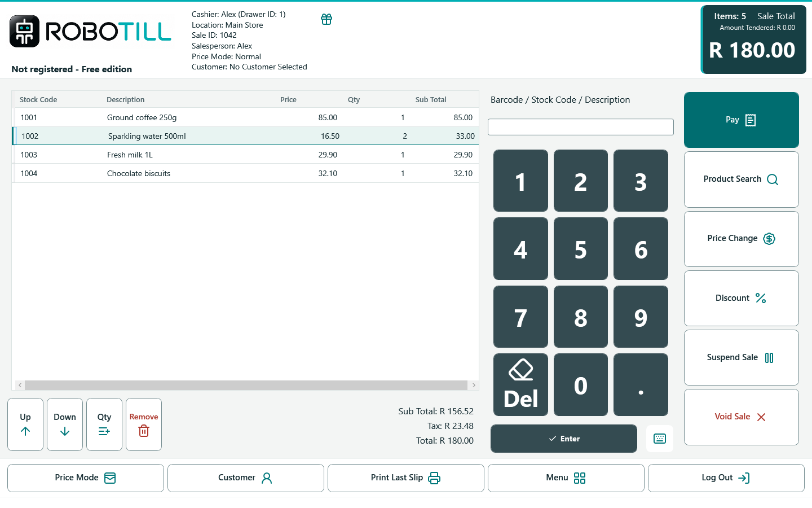
Task: Suspend the current sale
Action: 742,357
